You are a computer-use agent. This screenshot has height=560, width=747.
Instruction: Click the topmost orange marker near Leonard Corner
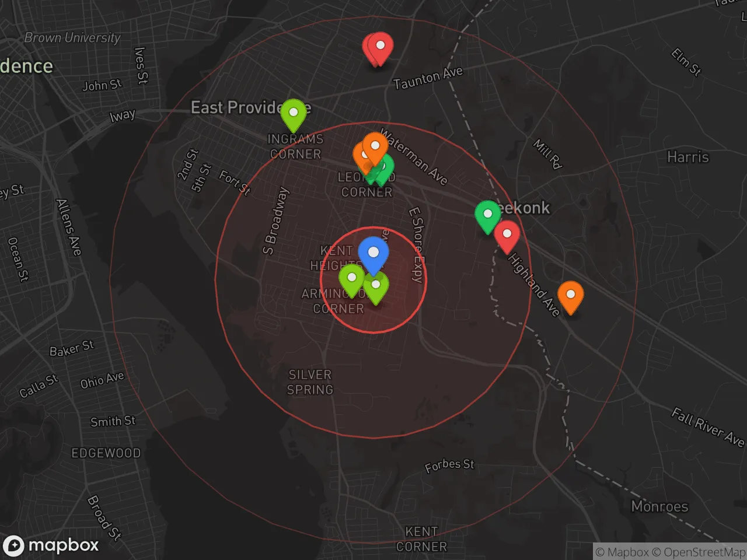pos(375,146)
